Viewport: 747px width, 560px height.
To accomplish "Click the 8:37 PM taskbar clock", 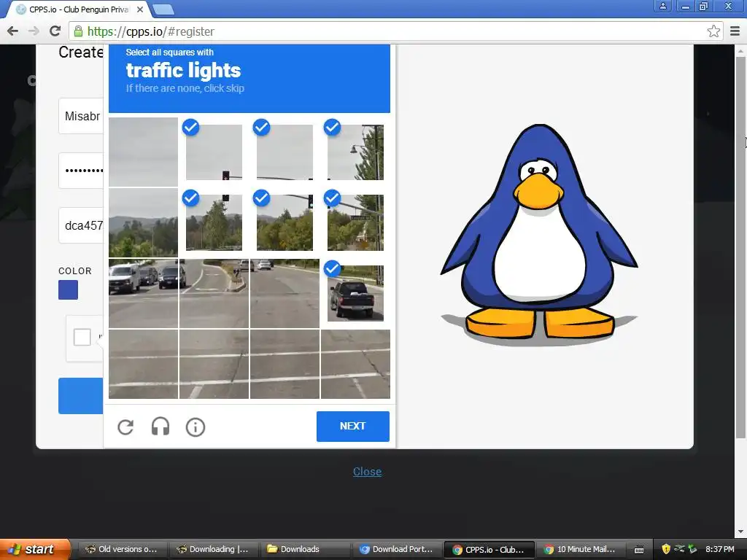I will tap(720, 550).
